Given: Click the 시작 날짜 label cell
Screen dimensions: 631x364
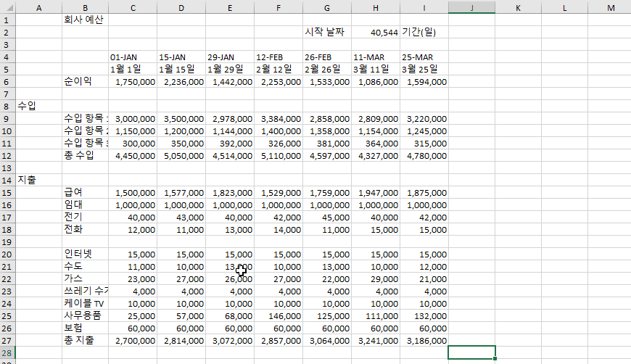Looking at the screenshot, I should click(327, 32).
